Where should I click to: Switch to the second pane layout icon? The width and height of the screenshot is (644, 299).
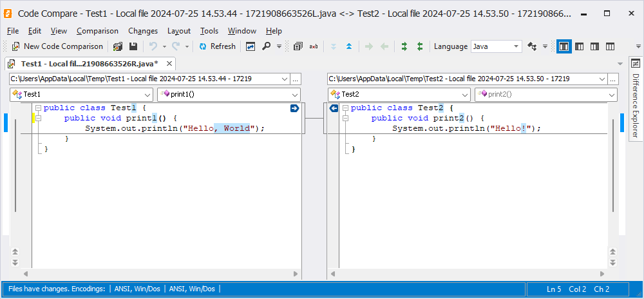579,46
